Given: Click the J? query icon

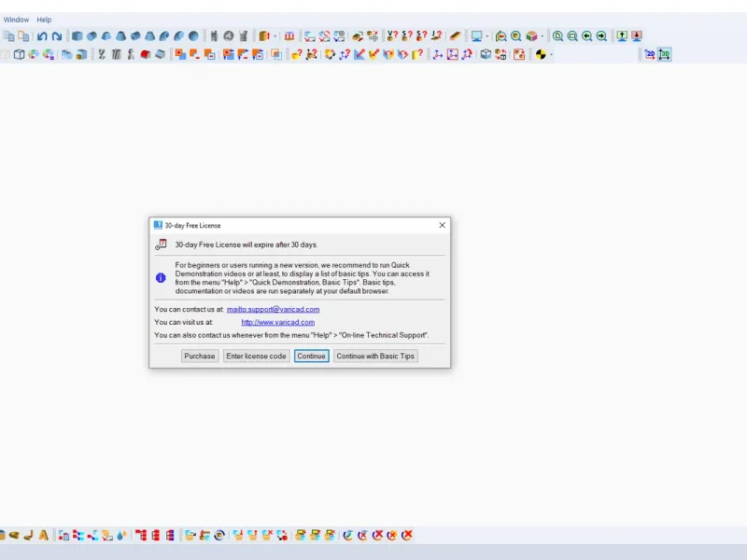Looking at the screenshot, I should tap(436, 36).
